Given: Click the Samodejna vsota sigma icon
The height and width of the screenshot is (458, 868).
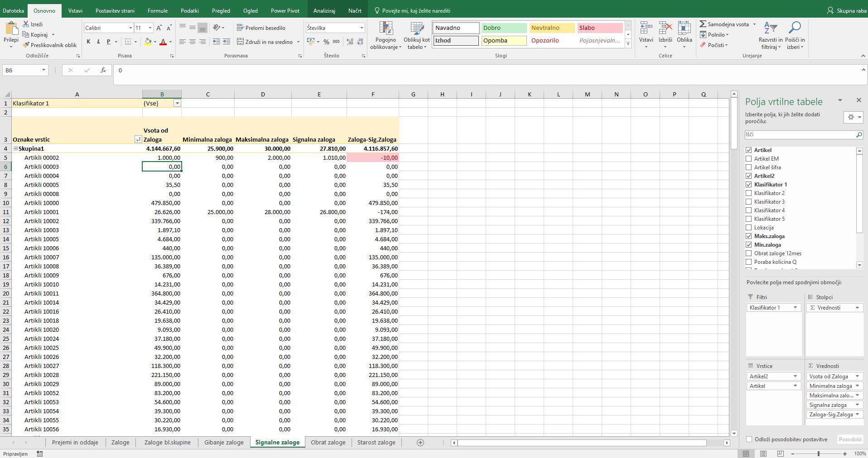Looking at the screenshot, I should 703,24.
